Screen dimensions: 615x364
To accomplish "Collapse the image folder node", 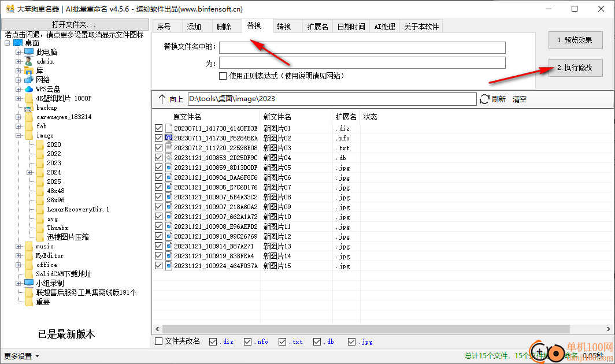I will click(18, 135).
